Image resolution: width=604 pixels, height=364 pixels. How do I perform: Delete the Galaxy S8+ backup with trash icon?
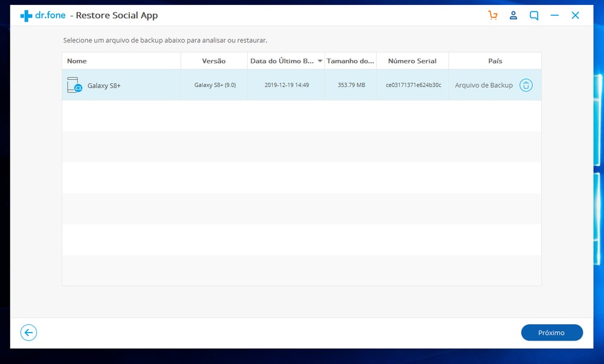(526, 85)
